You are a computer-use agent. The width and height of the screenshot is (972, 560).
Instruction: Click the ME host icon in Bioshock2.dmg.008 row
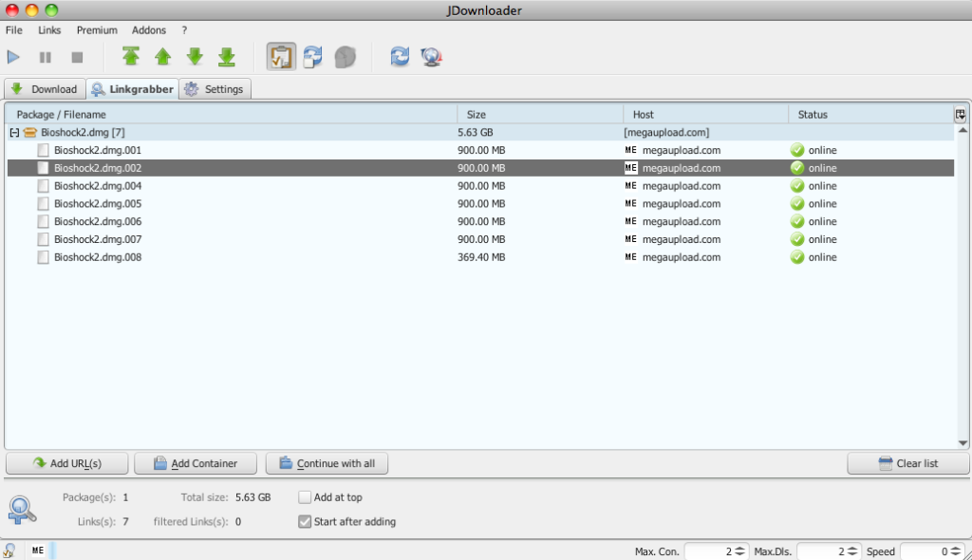coord(630,256)
